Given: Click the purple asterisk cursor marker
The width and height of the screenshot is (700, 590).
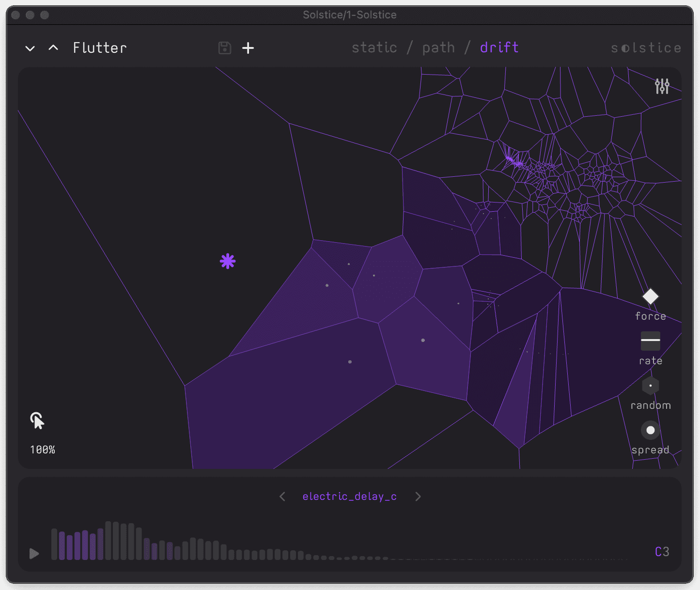Looking at the screenshot, I should 228,262.
